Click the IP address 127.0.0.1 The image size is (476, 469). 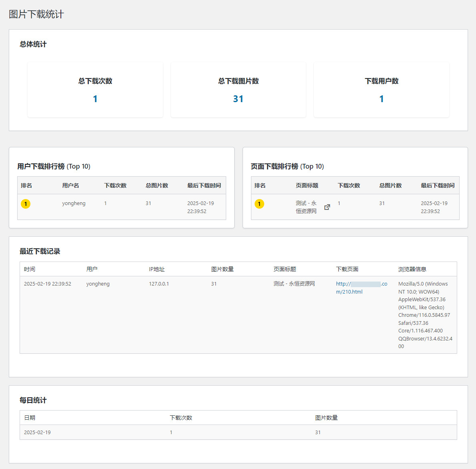[x=159, y=284]
